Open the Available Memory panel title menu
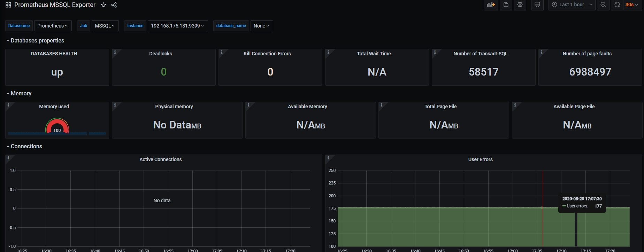Screen dimensions: 644x252 point(307,107)
